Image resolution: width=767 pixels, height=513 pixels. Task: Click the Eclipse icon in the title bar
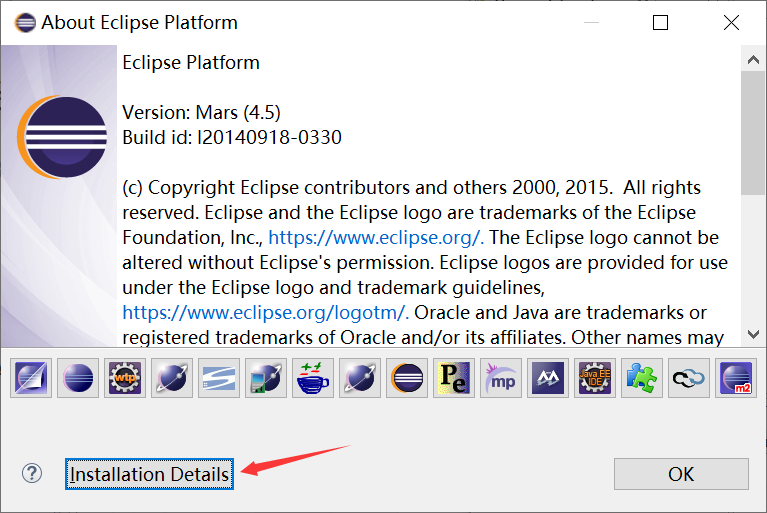[x=25, y=22]
